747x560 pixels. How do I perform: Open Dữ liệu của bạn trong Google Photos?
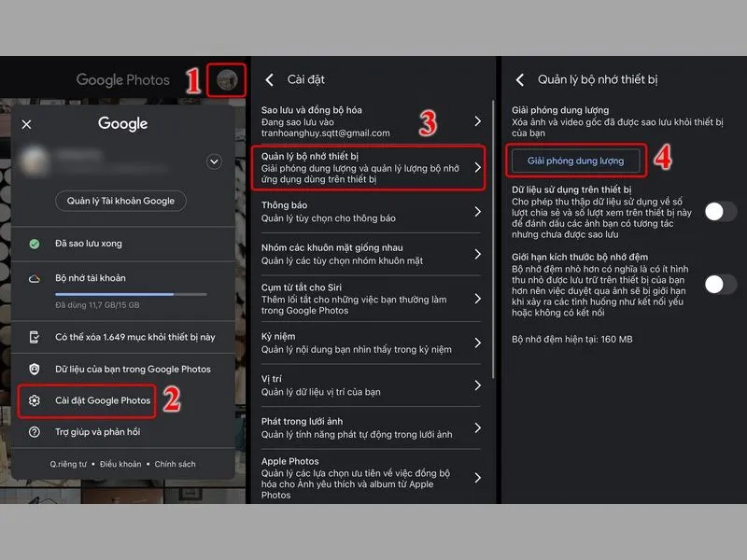click(123, 369)
